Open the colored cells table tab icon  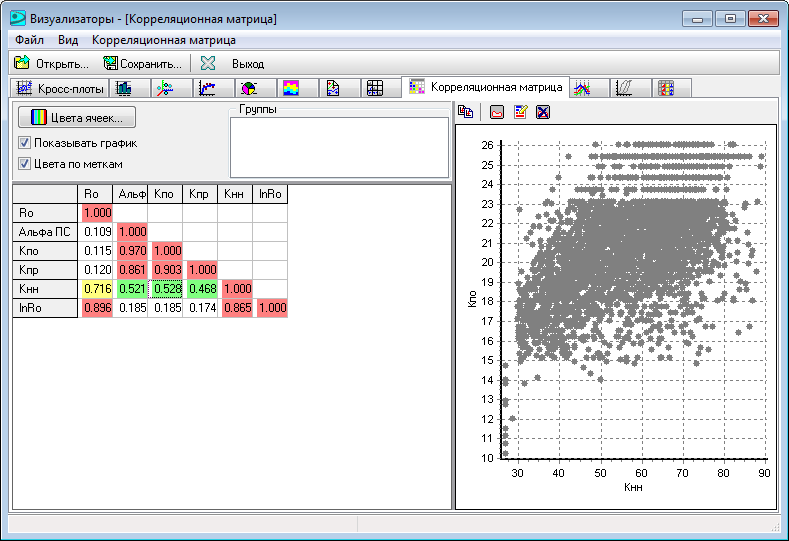point(666,88)
